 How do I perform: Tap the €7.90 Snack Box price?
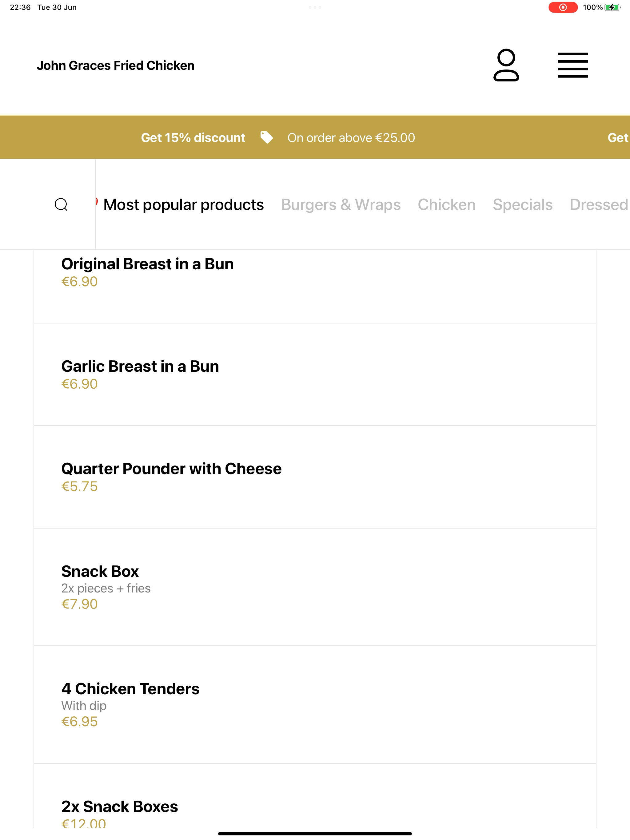pos(79,604)
